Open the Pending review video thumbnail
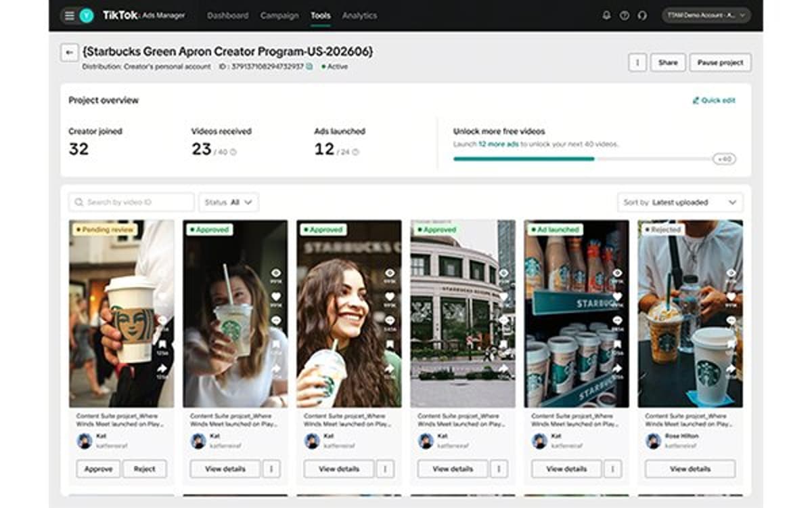The width and height of the screenshot is (812, 508). click(x=121, y=314)
